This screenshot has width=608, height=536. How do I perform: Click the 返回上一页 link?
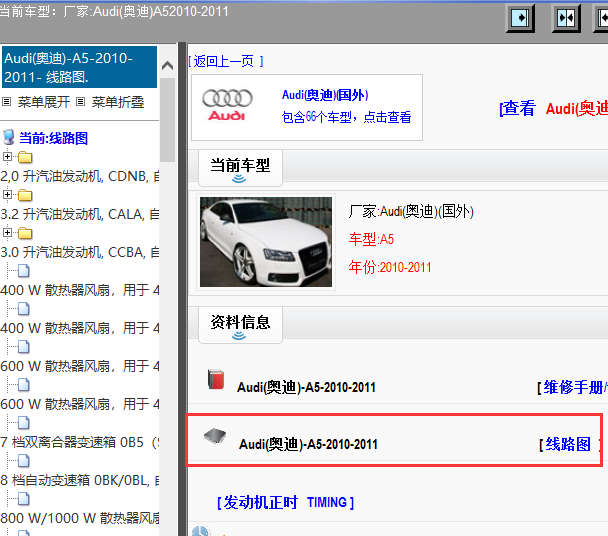coord(226,61)
